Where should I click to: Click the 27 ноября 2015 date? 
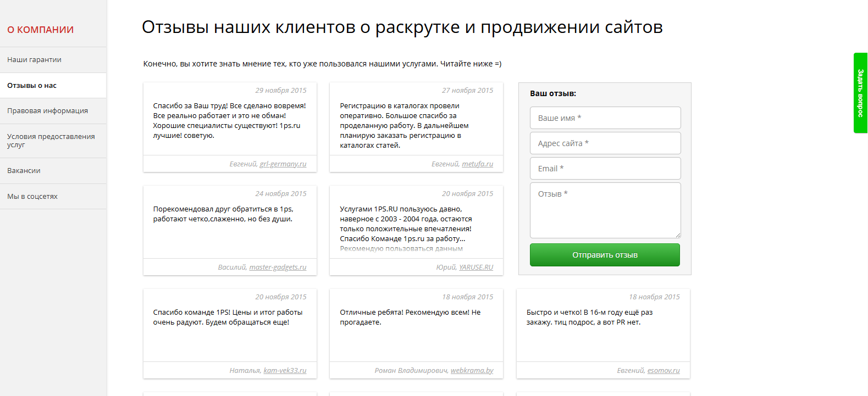468,91
